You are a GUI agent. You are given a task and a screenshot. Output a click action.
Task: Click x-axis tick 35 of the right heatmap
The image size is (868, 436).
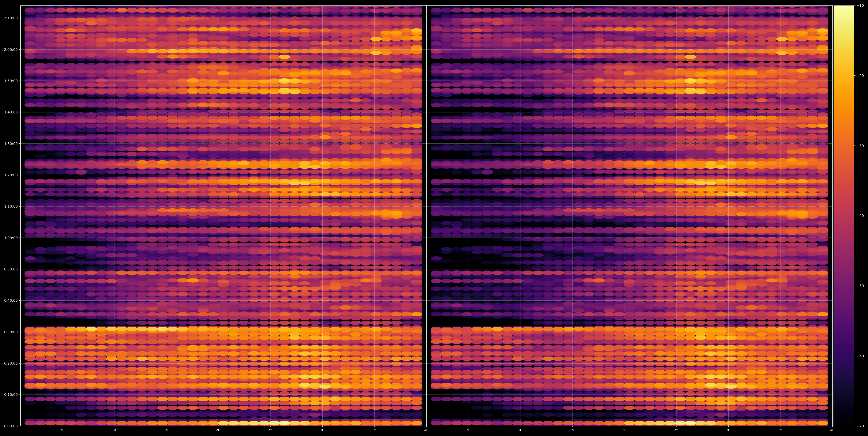pyautogui.click(x=780, y=430)
